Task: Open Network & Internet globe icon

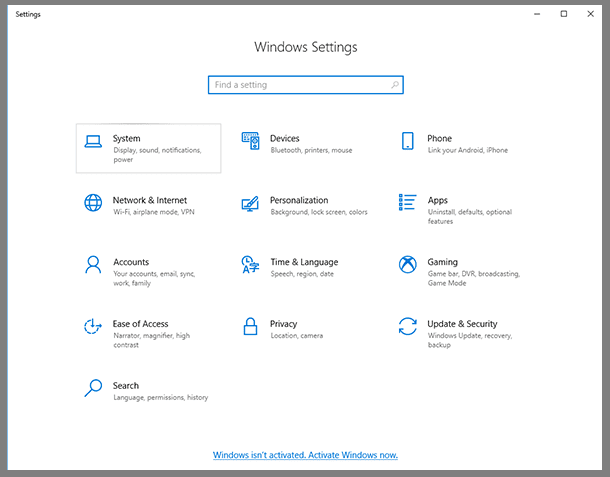Action: click(x=93, y=203)
